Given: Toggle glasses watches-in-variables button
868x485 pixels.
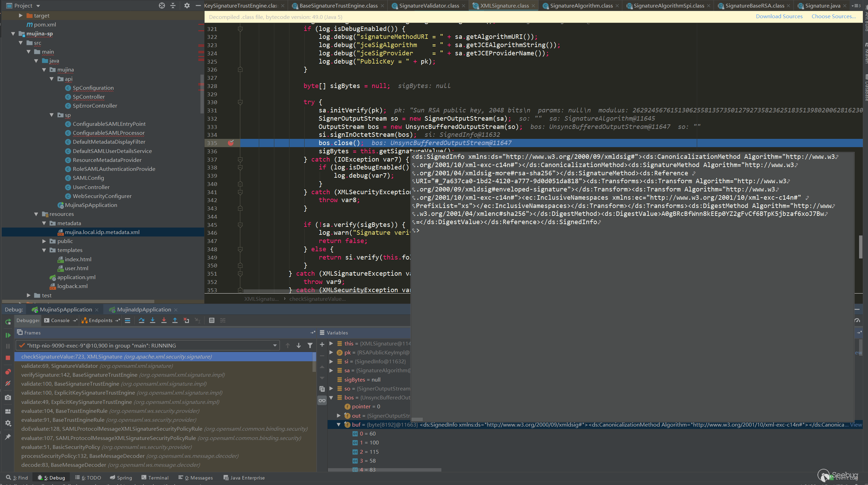Looking at the screenshot, I should click(322, 400).
